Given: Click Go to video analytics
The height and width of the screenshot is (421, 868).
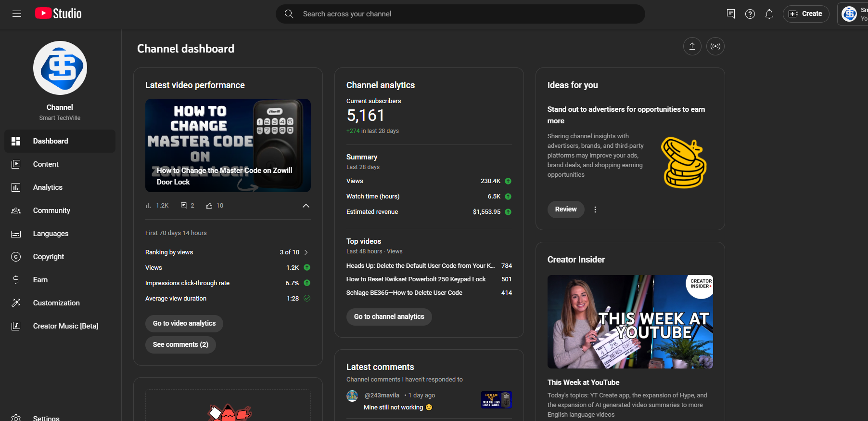Looking at the screenshot, I should 184,323.
